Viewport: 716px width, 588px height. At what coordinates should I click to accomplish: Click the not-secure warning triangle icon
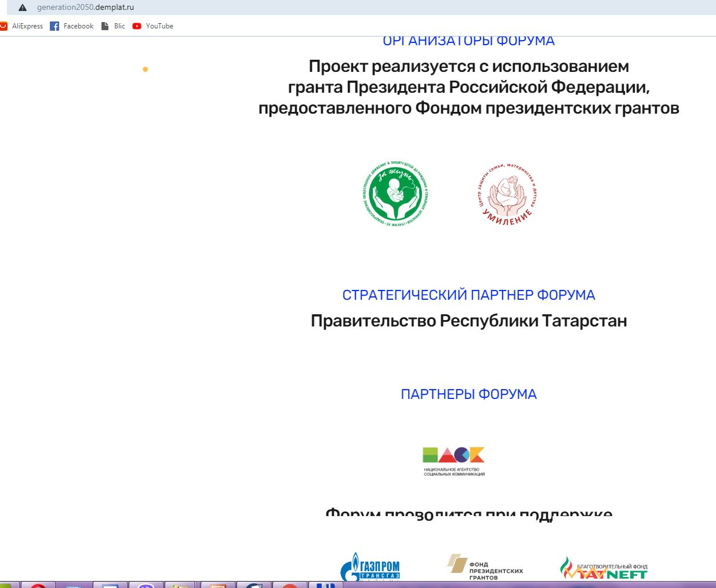coord(23,8)
